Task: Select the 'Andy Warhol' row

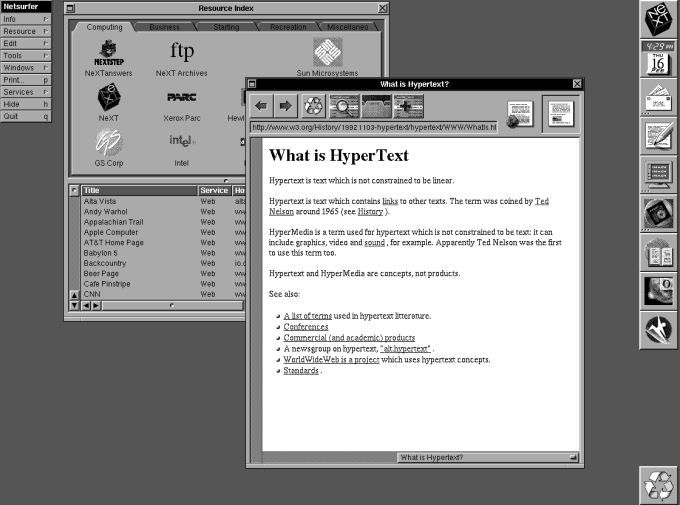Action: tap(163, 212)
